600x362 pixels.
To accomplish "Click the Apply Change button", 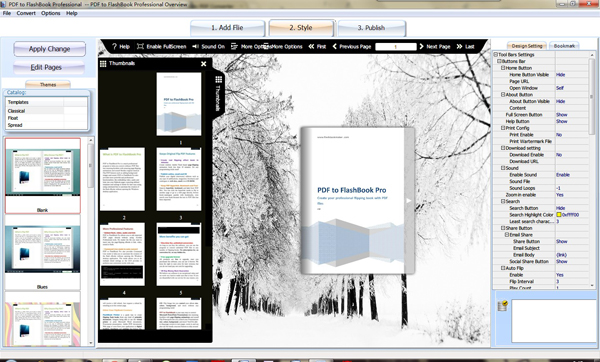I will click(x=49, y=49).
